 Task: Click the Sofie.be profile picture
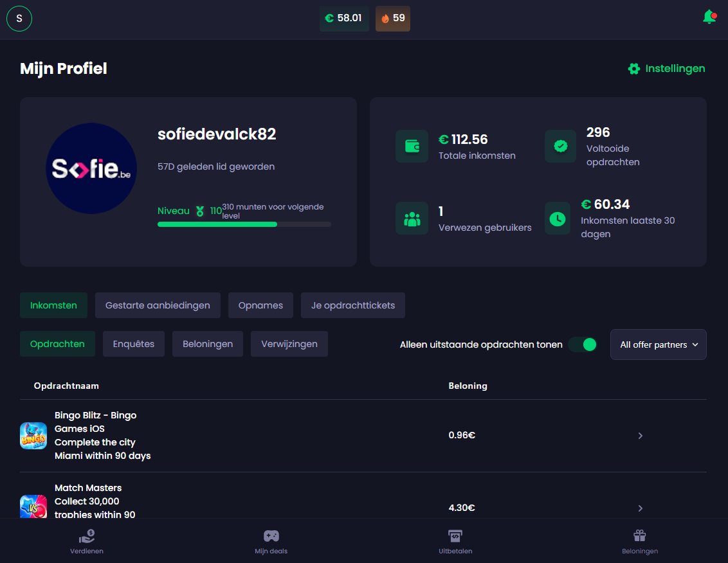91,168
